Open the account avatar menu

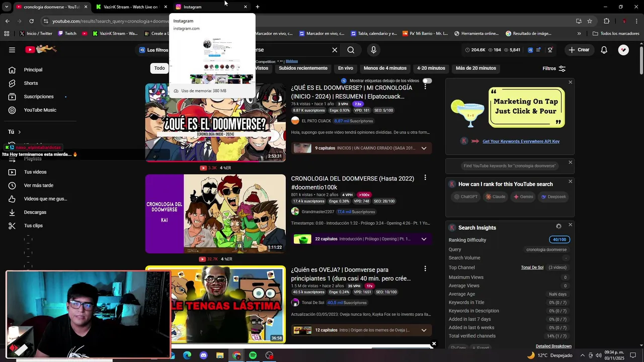623,50
